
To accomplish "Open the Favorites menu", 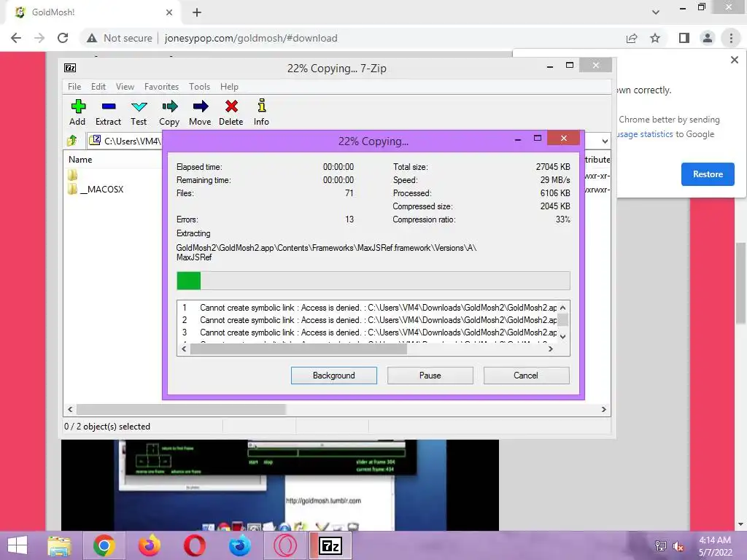I will click(x=161, y=87).
